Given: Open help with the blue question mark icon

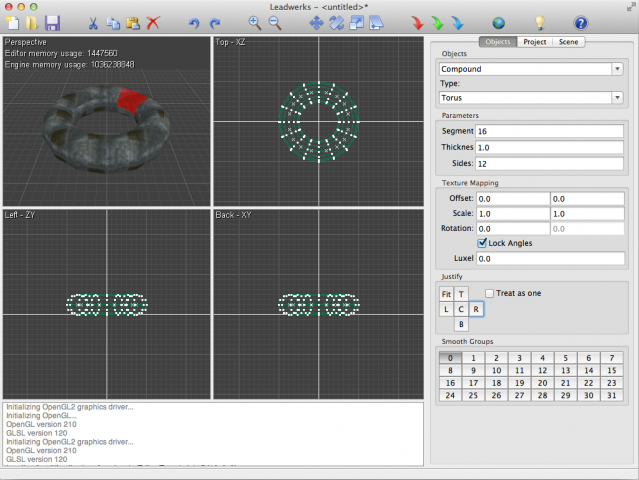Looking at the screenshot, I should coord(580,22).
